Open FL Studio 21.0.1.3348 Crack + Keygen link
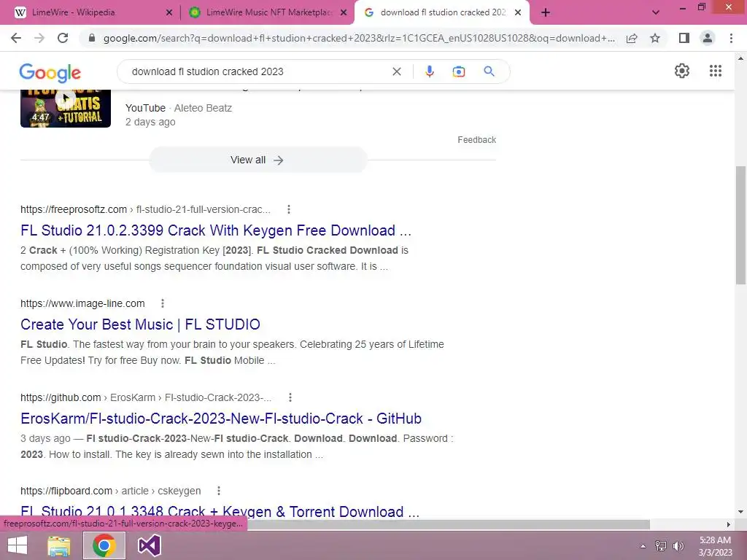 (x=220, y=510)
